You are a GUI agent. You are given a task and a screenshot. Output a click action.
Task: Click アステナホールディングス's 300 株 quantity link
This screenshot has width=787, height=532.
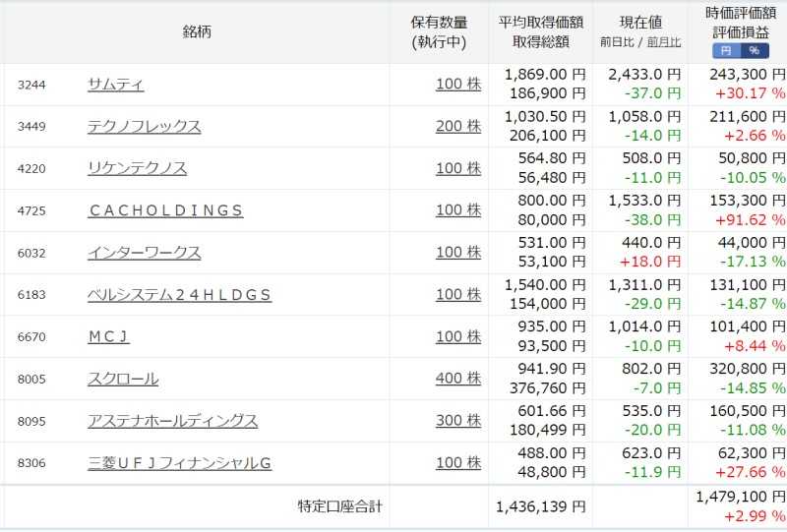[458, 421]
